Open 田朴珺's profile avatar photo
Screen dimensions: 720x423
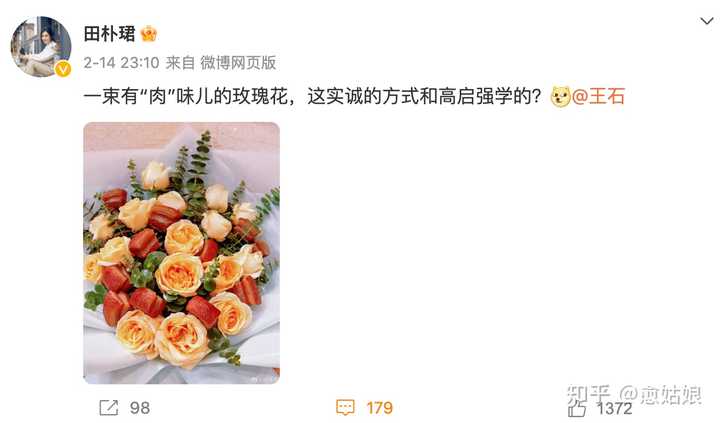[41, 46]
